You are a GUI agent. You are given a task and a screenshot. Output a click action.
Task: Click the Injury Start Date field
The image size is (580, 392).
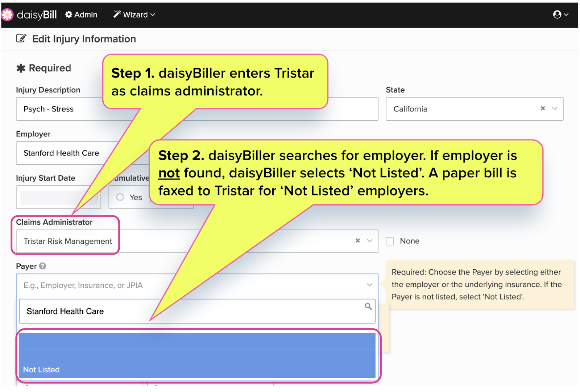(x=54, y=197)
